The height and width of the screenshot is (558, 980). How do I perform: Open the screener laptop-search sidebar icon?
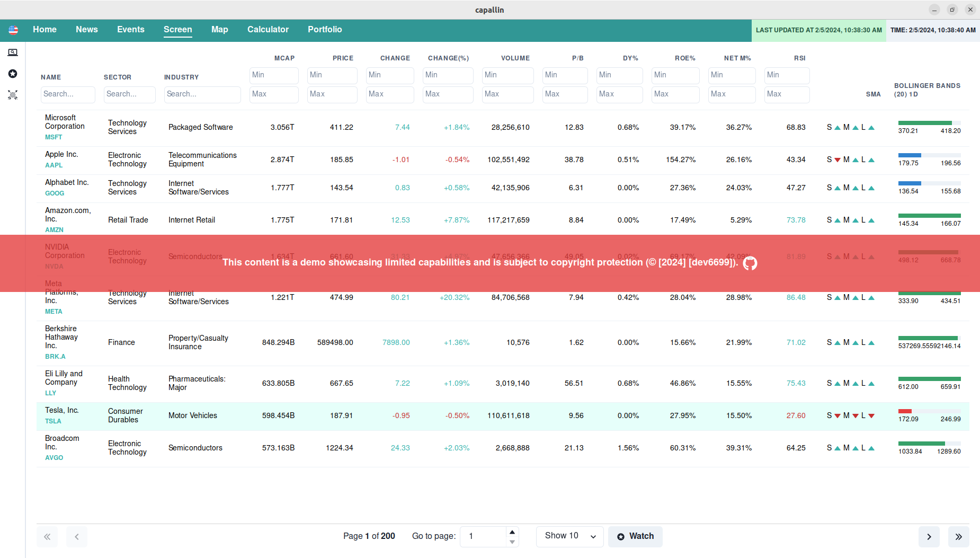[x=13, y=52]
